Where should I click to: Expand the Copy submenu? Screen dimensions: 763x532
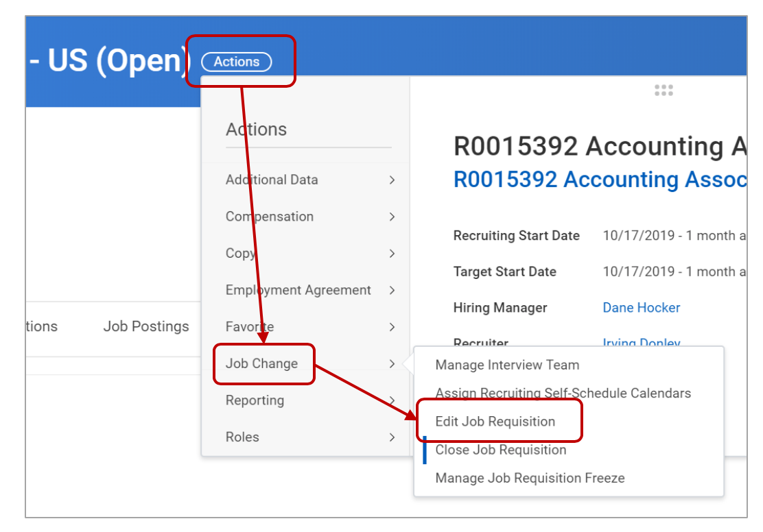click(x=239, y=253)
